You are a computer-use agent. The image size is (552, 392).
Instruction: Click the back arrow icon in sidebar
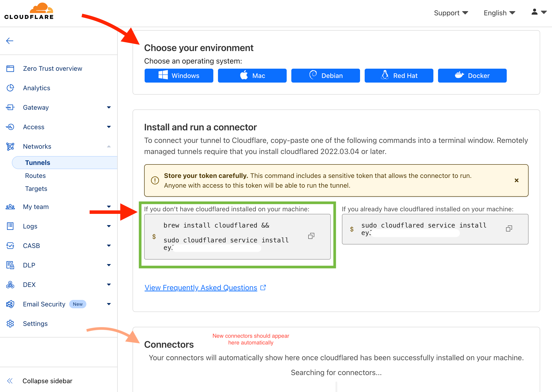click(10, 41)
